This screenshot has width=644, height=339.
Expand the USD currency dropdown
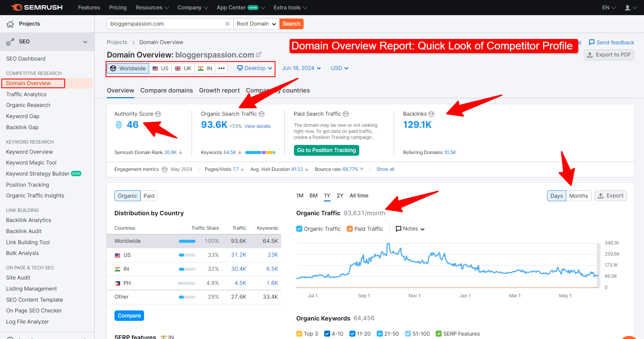coord(339,68)
